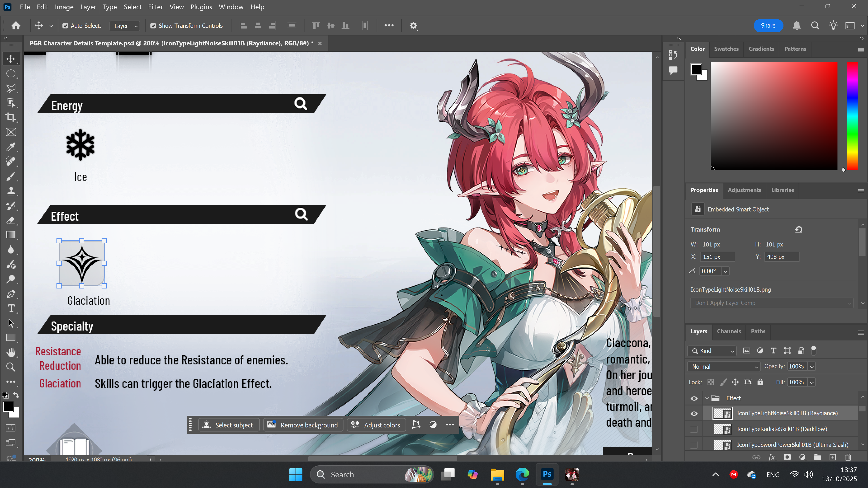Click the delete layer trash icon

pos(848,457)
